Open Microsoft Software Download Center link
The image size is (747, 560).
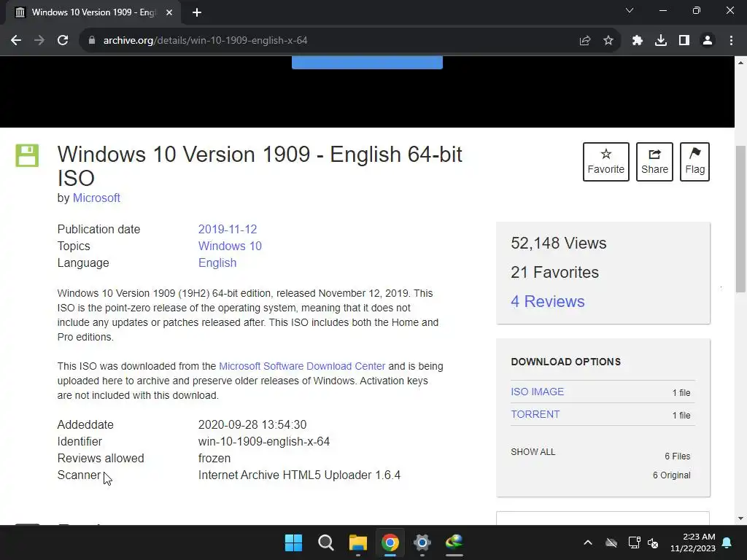[302, 366]
